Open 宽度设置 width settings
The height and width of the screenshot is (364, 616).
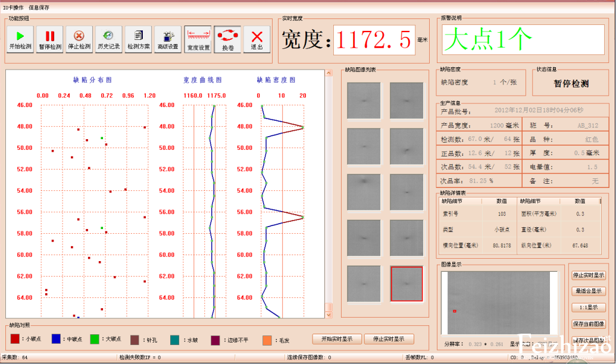[198, 39]
